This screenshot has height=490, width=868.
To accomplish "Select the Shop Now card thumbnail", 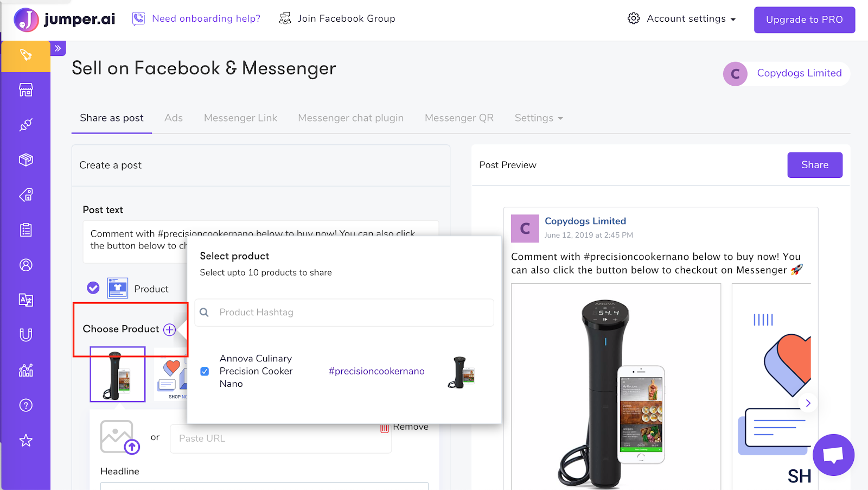I will click(170, 374).
